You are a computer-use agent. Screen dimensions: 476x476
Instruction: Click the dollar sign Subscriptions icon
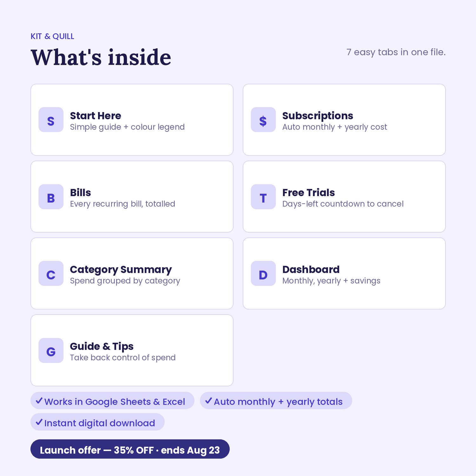263,120
